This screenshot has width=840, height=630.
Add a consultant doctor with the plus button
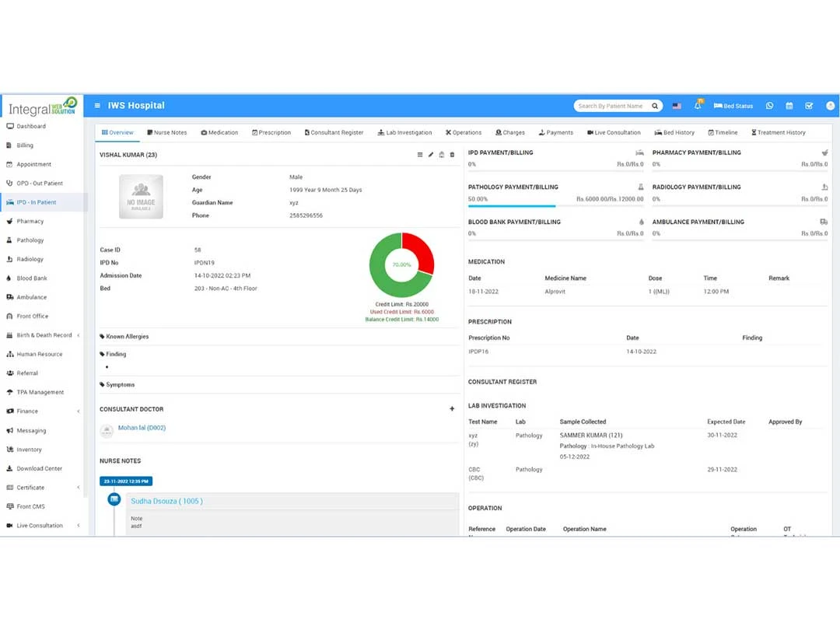[452, 408]
